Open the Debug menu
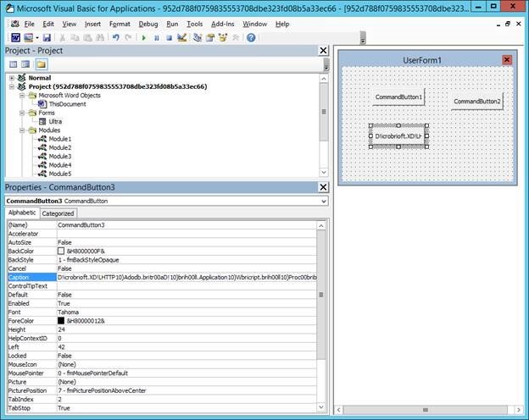The width and height of the screenshot is (529, 420). [148, 24]
